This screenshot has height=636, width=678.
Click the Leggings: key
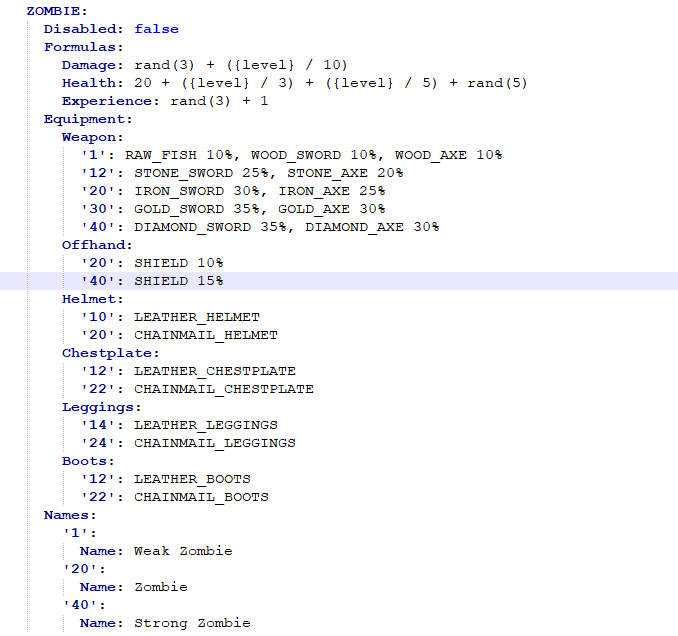[x=102, y=407]
